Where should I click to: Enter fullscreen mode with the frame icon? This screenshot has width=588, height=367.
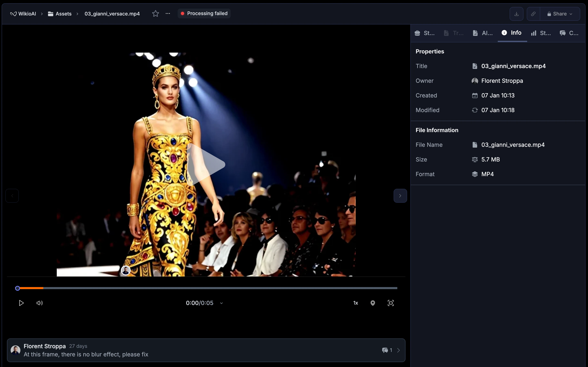(x=390, y=303)
